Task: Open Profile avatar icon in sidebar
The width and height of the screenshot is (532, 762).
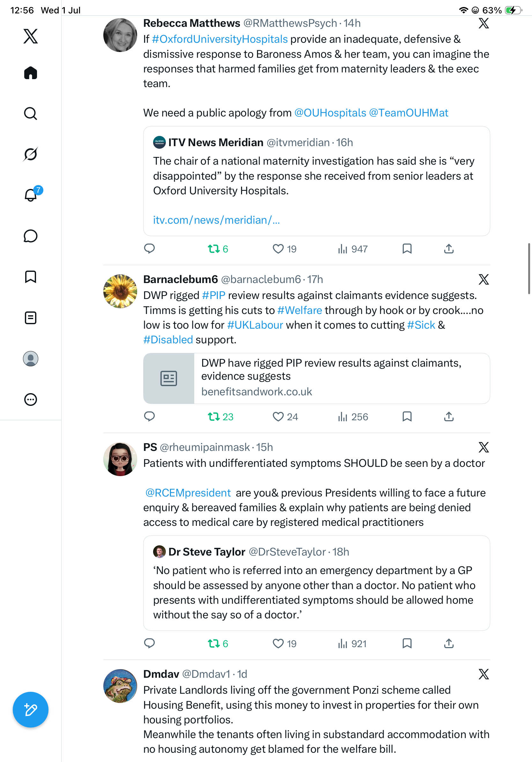Action: coord(31,358)
